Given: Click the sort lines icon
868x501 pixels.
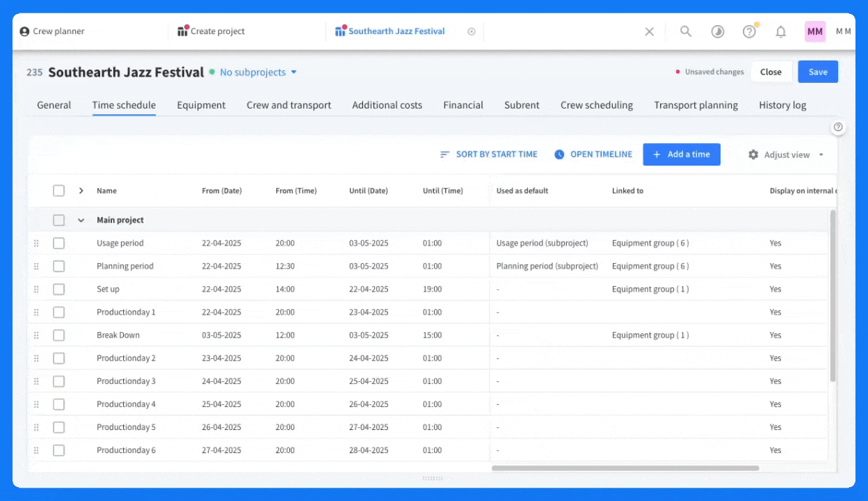Looking at the screenshot, I should click(445, 154).
